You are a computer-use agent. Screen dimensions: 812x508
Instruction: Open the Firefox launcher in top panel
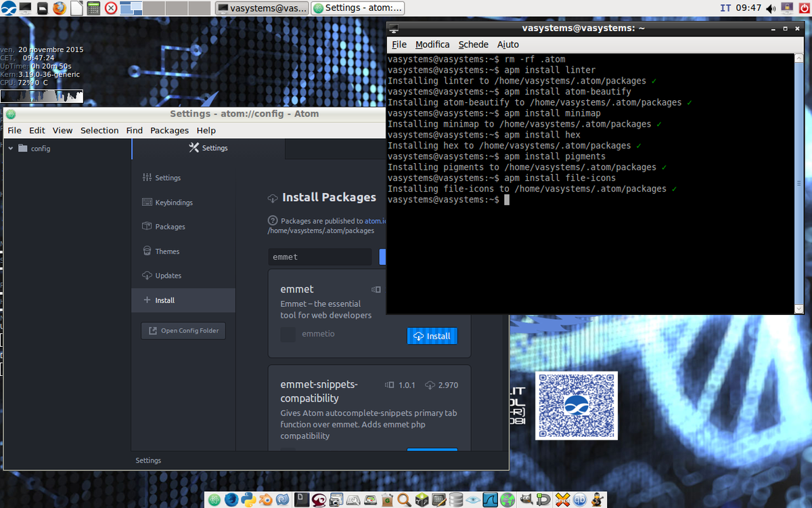(x=60, y=8)
